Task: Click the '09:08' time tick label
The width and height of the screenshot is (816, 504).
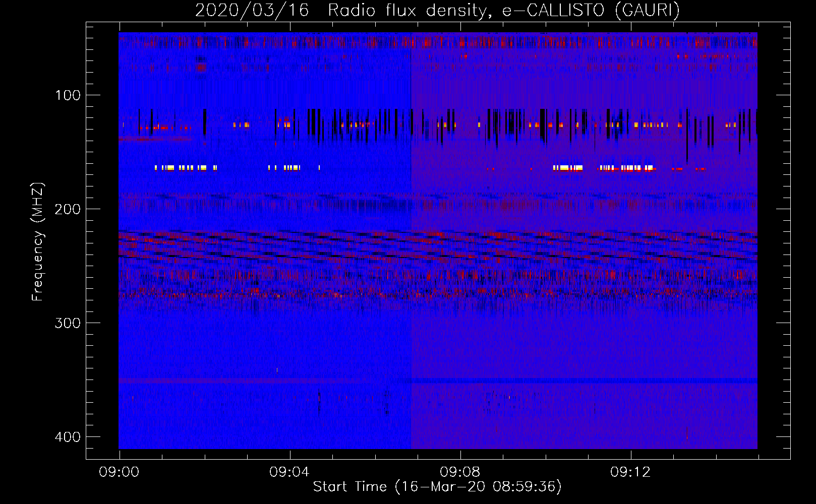Action: [x=460, y=472]
